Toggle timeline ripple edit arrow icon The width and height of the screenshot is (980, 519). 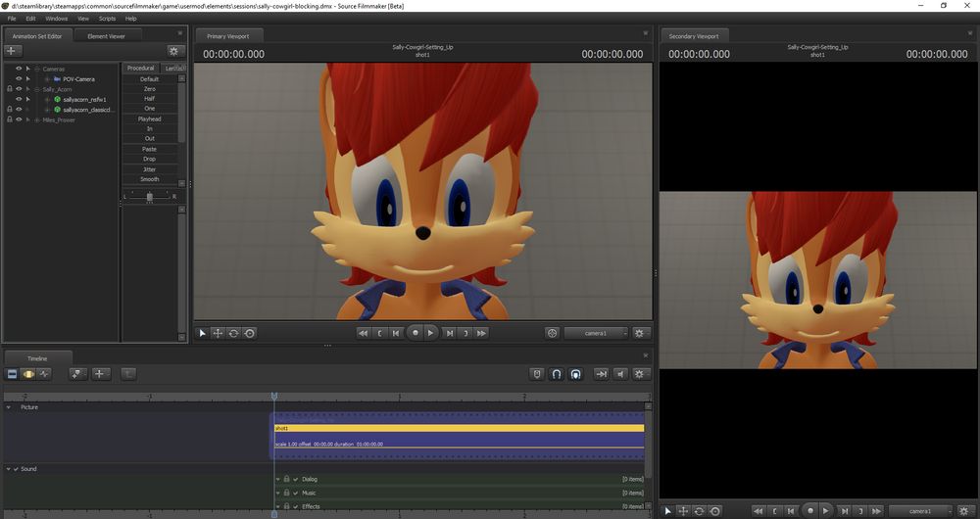pyautogui.click(x=601, y=374)
